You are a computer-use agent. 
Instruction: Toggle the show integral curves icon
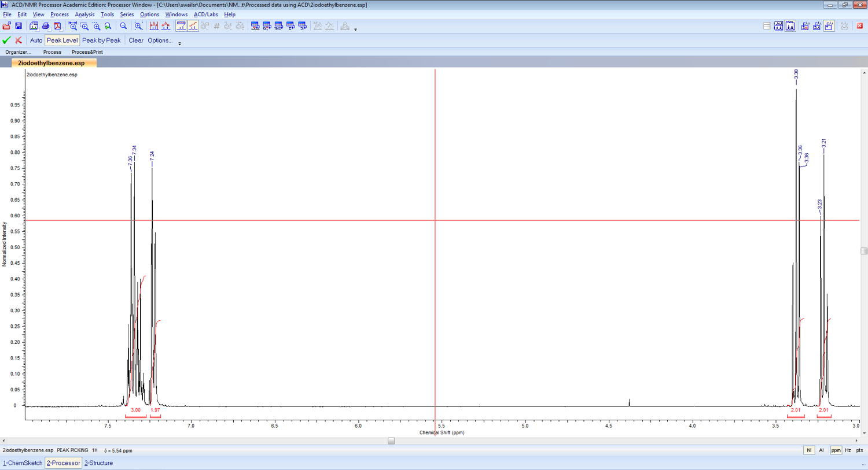coord(193,26)
